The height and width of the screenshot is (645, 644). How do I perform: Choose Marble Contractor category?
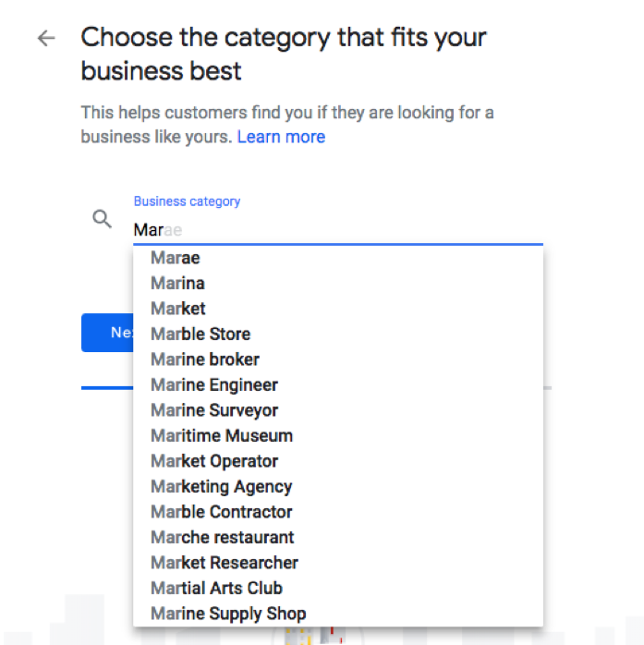[x=222, y=512]
